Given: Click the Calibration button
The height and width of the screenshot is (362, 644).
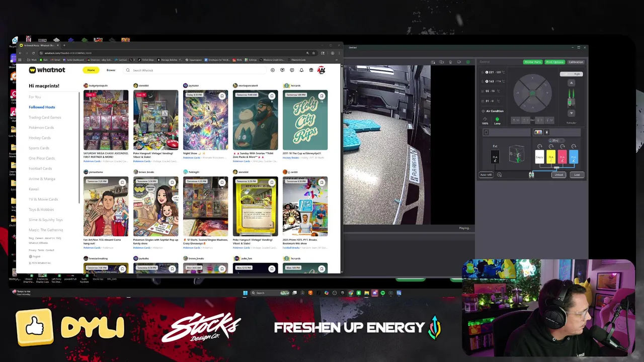Looking at the screenshot, I should 576,62.
